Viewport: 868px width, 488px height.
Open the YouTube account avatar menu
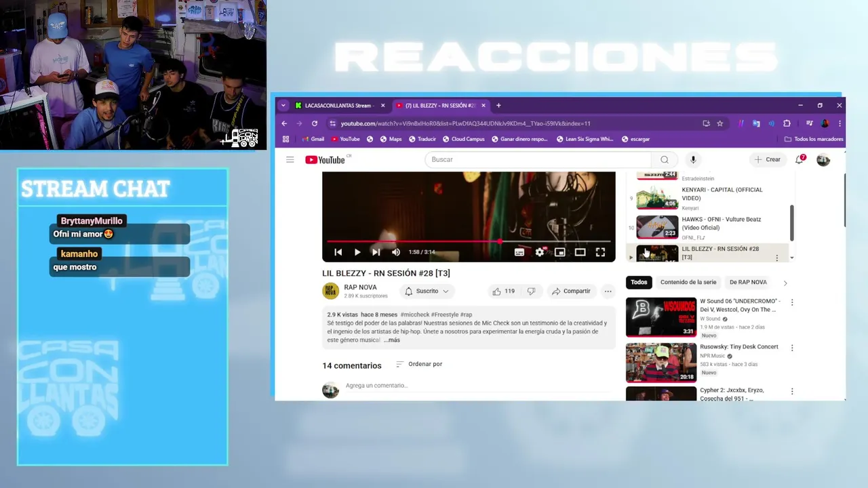823,160
